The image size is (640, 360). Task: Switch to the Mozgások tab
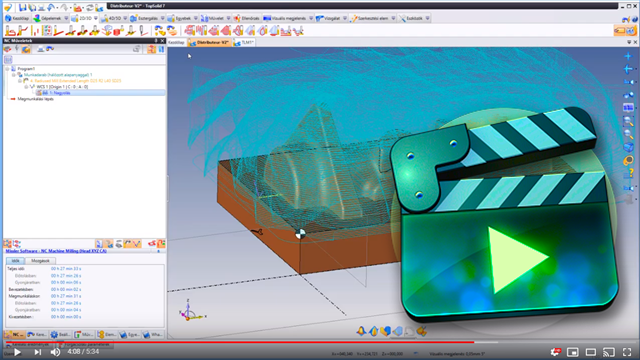point(40,260)
